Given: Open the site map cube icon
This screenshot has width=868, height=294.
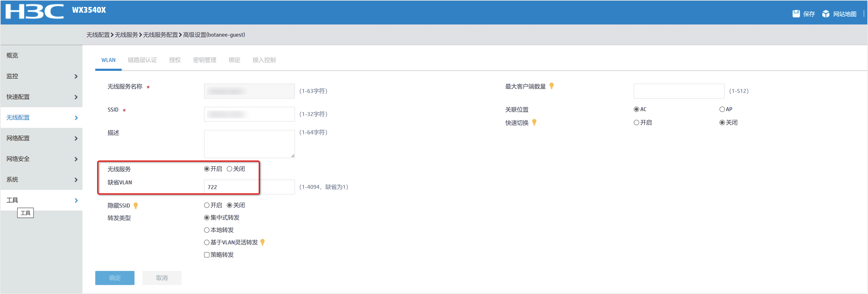Looking at the screenshot, I should tap(826, 14).
